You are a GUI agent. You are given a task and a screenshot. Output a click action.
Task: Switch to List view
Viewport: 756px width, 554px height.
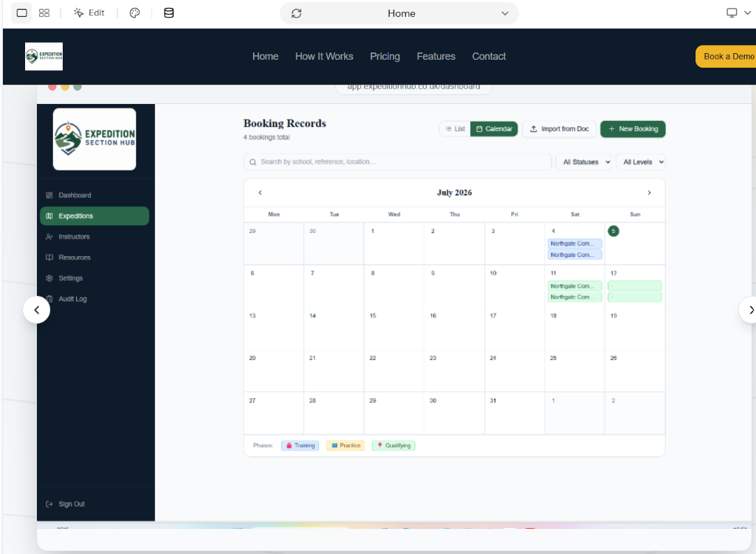(x=455, y=128)
